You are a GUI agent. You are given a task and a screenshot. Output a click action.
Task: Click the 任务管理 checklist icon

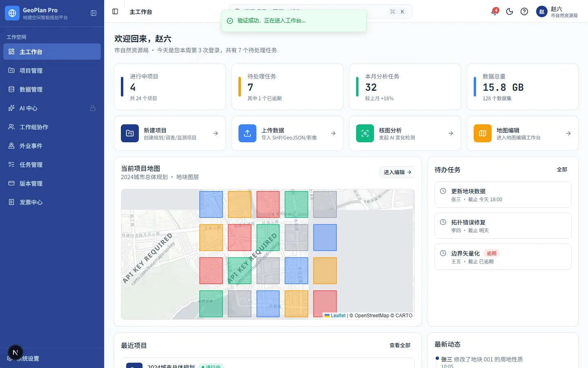pyautogui.click(x=11, y=164)
